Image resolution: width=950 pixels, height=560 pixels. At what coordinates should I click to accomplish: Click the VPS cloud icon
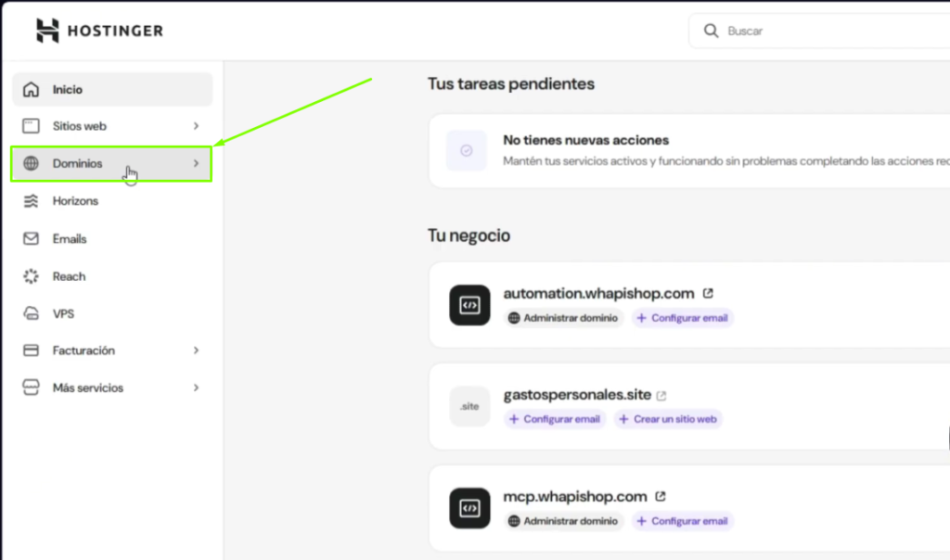[32, 314]
